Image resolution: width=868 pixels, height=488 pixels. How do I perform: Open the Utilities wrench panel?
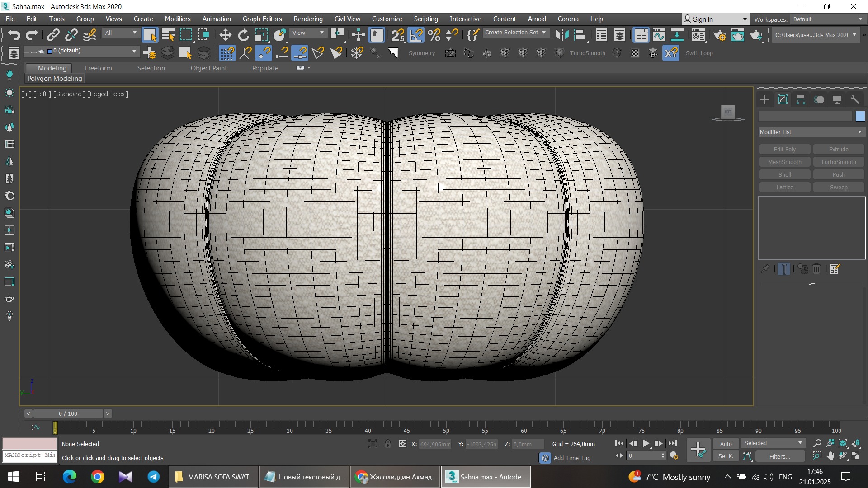pyautogui.click(x=854, y=100)
